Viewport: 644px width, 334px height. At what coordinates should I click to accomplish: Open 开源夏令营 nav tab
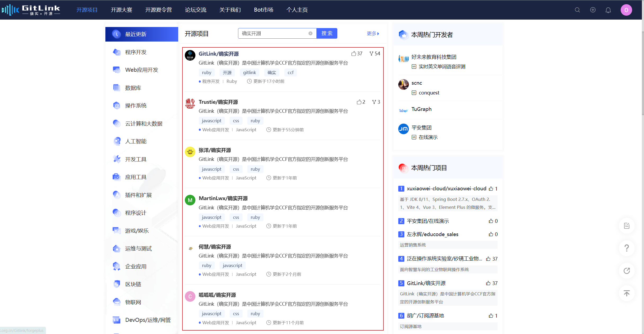(x=158, y=10)
